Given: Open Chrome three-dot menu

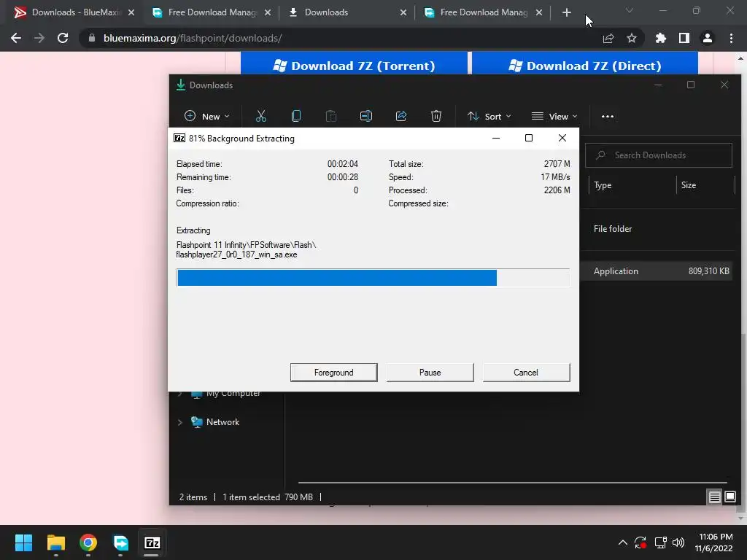Looking at the screenshot, I should (x=731, y=38).
